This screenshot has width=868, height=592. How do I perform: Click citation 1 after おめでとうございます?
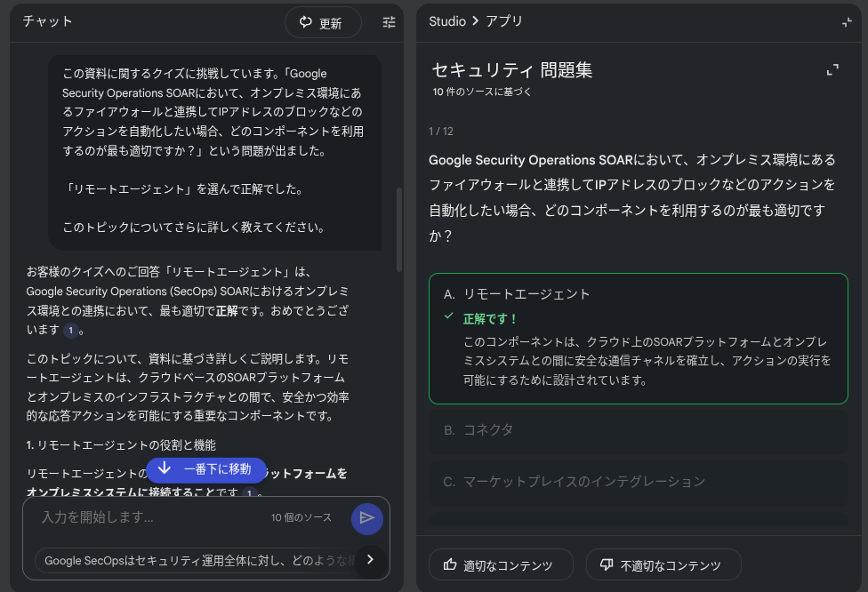71,331
